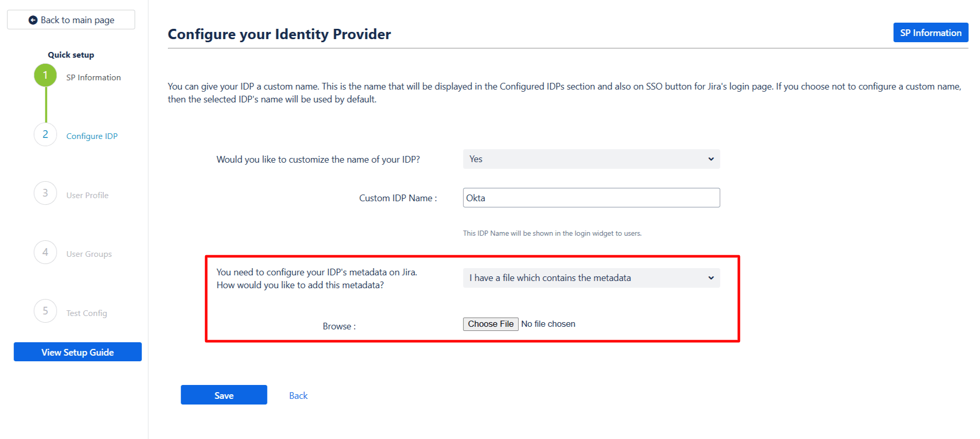Open the metadata method dropdown
The image size is (980, 439).
pyautogui.click(x=591, y=278)
